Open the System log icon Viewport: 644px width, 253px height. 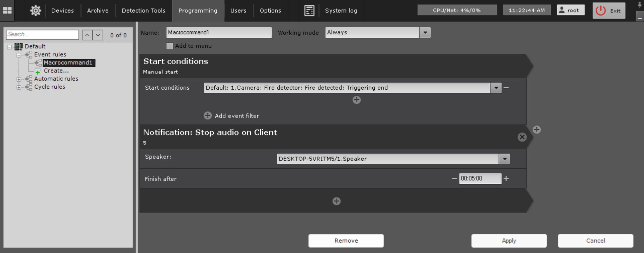(309, 10)
